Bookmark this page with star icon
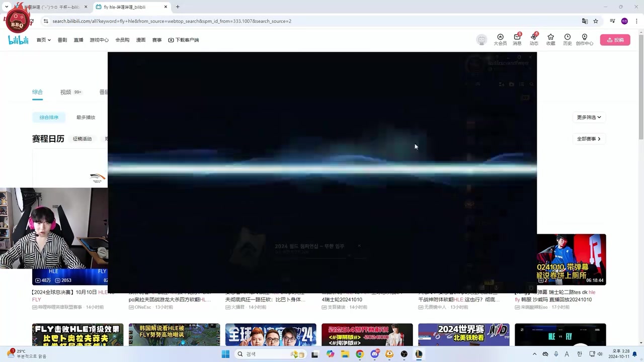Image resolution: width=644 pixels, height=362 pixels. coord(596,21)
